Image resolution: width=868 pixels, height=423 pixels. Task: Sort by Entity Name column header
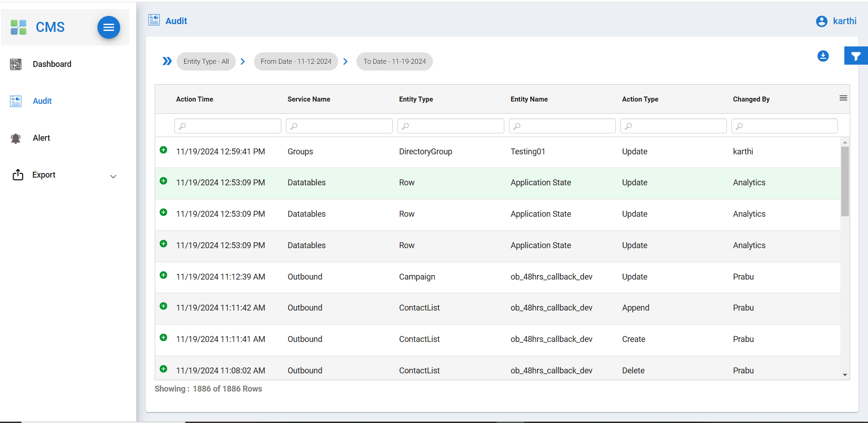tap(529, 99)
